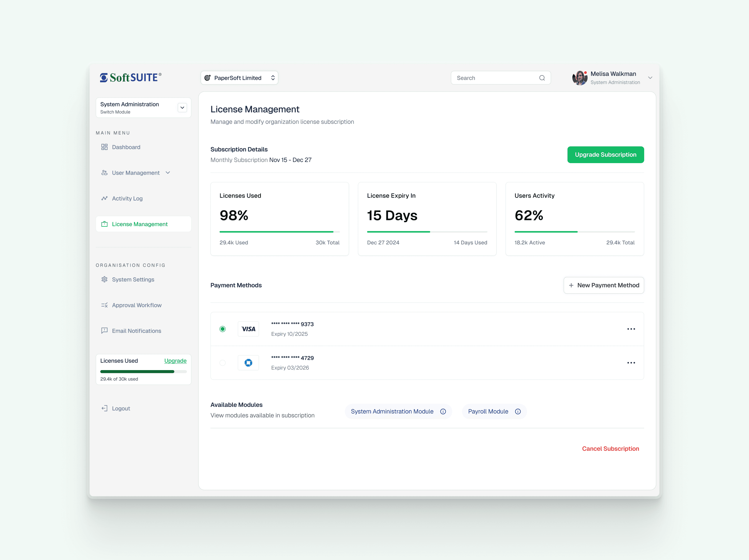This screenshot has width=749, height=560.
Task: Open the Switch Module dropdown arrow
Action: pyautogui.click(x=182, y=108)
